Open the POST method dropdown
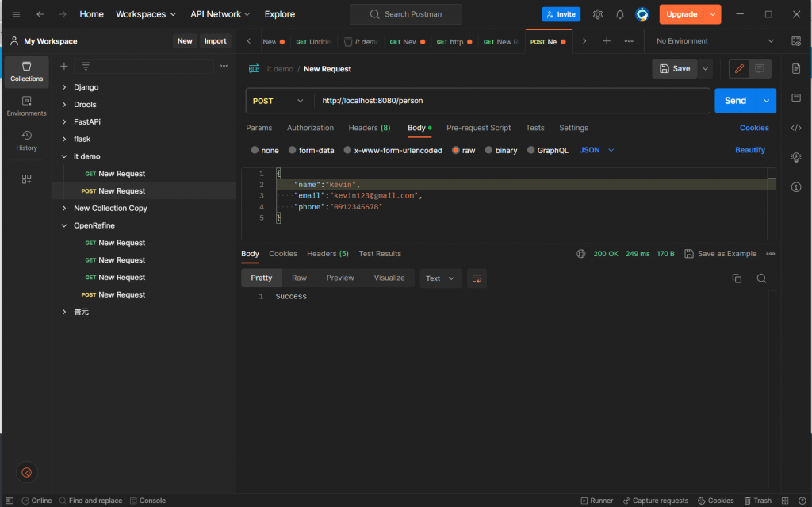 pos(278,101)
